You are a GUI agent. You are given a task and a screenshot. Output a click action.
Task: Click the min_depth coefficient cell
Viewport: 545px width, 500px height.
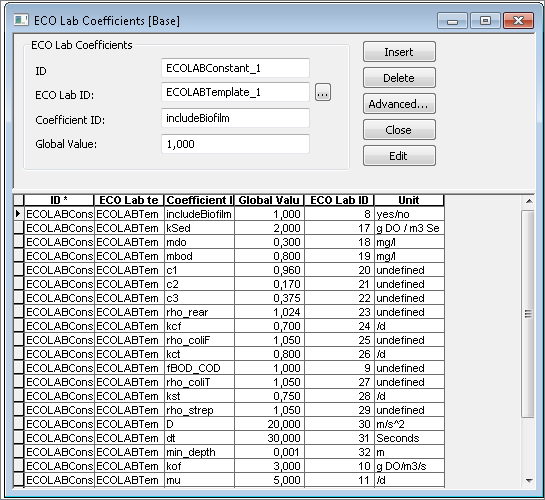click(199, 452)
